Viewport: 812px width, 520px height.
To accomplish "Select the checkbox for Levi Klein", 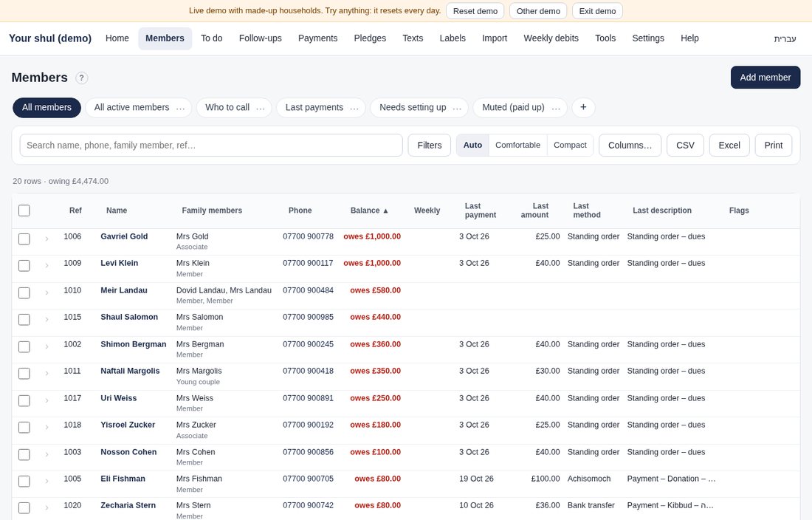I will click(24, 266).
